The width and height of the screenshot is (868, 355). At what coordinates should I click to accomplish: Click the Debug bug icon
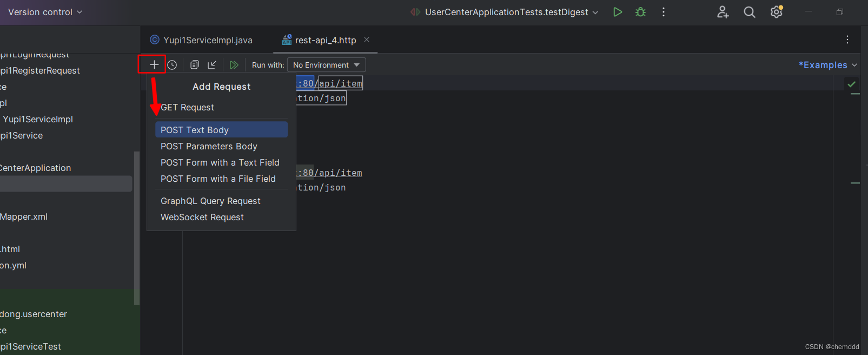click(641, 12)
